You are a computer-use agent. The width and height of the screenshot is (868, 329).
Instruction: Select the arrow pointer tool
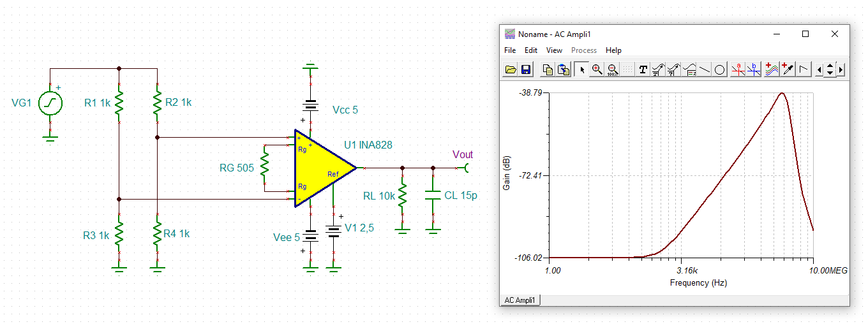581,69
